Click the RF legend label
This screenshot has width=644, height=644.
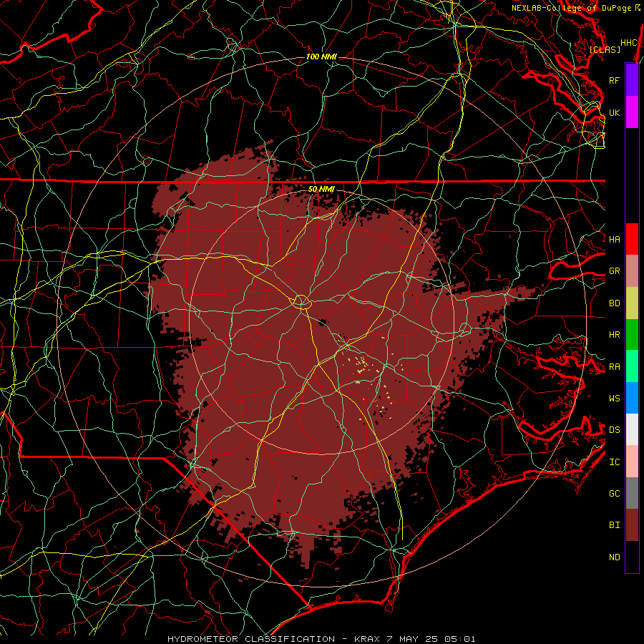[615, 80]
